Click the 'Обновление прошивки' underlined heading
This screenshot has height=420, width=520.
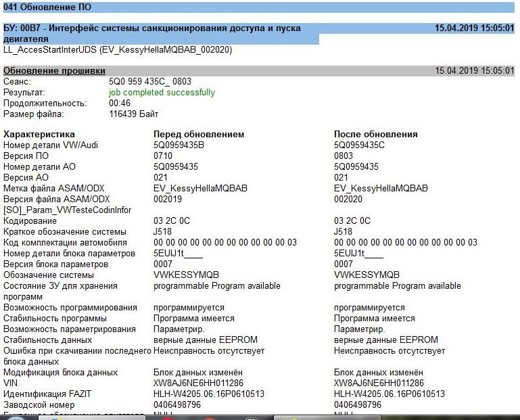pos(54,70)
